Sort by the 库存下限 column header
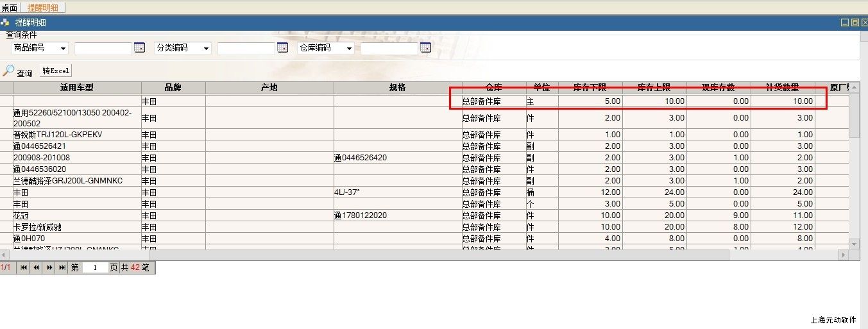This screenshot has height=329, width=868. pyautogui.click(x=590, y=88)
